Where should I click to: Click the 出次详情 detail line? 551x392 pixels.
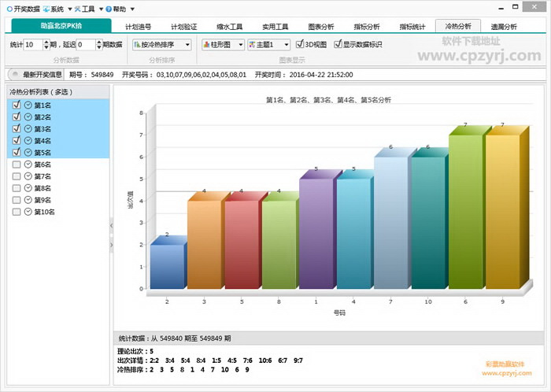[210, 361]
